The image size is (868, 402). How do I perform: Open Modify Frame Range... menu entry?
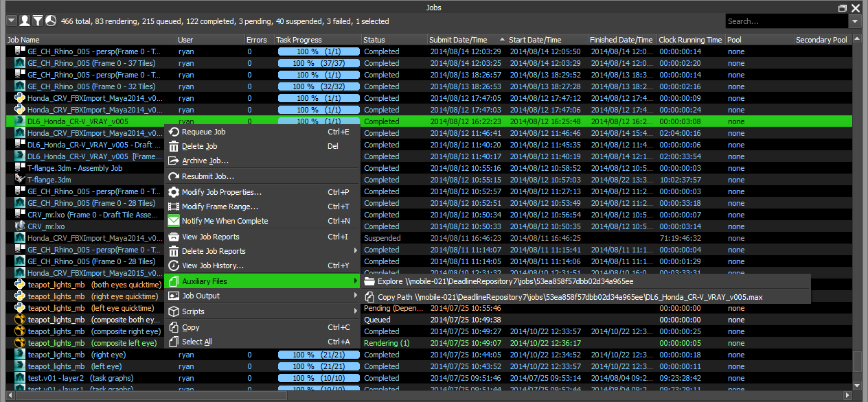(x=262, y=206)
